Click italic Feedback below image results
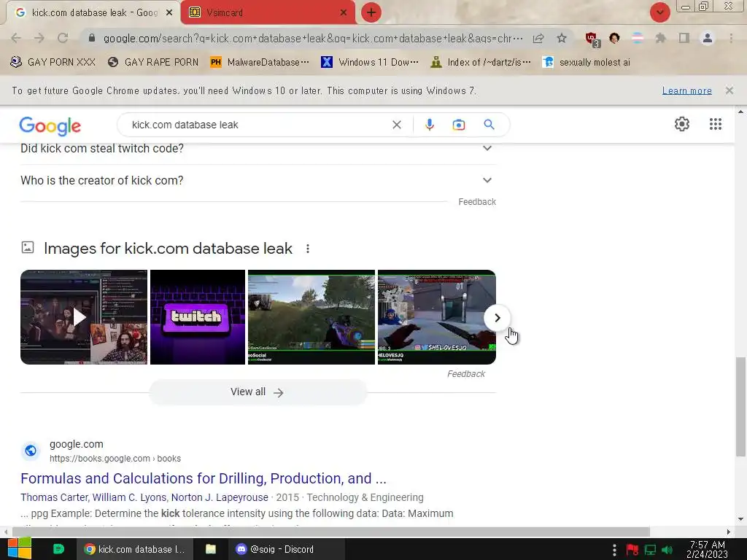This screenshot has height=560, width=747. (x=466, y=374)
